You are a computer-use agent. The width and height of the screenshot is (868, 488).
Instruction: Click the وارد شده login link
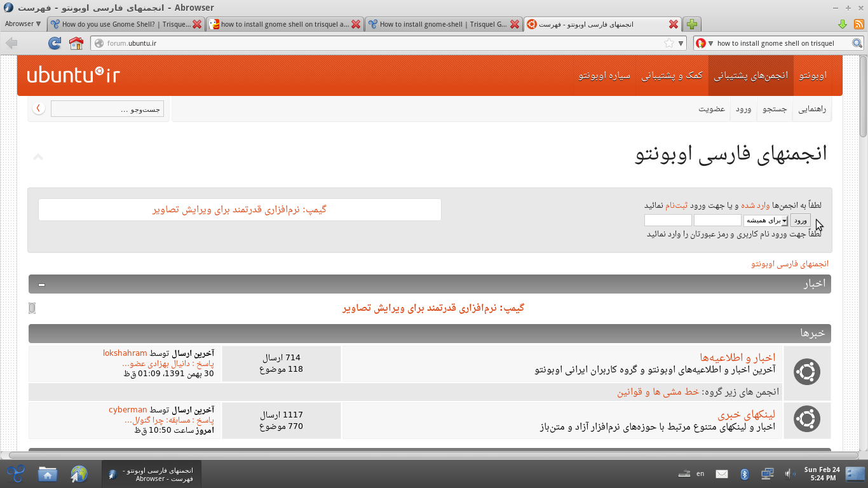pos(756,205)
